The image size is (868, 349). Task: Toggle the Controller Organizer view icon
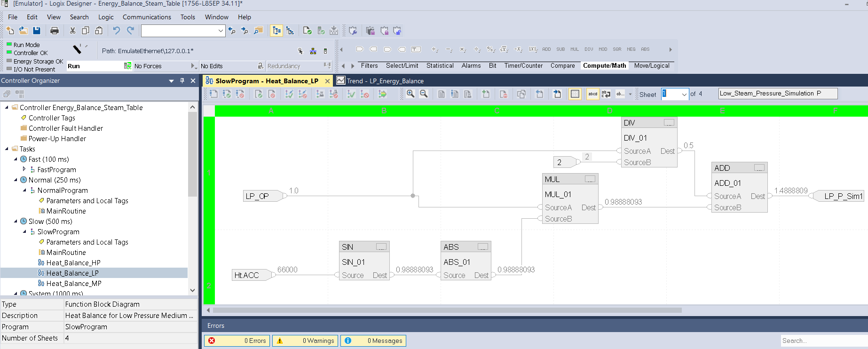(x=276, y=31)
